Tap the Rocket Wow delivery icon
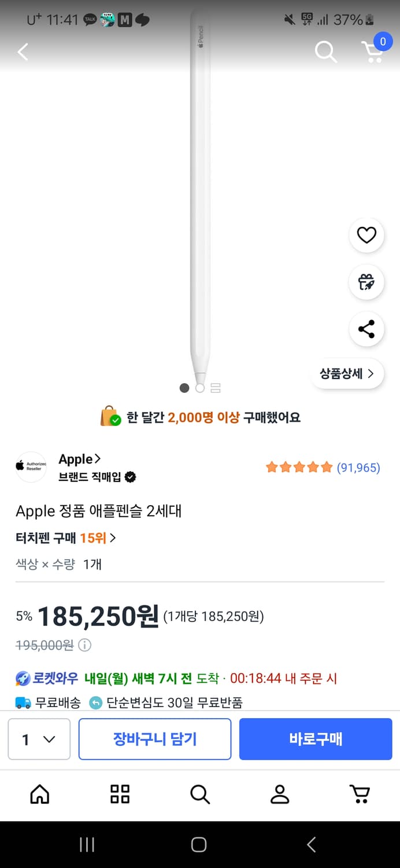Screen dimensions: 400x868 [x=24, y=678]
